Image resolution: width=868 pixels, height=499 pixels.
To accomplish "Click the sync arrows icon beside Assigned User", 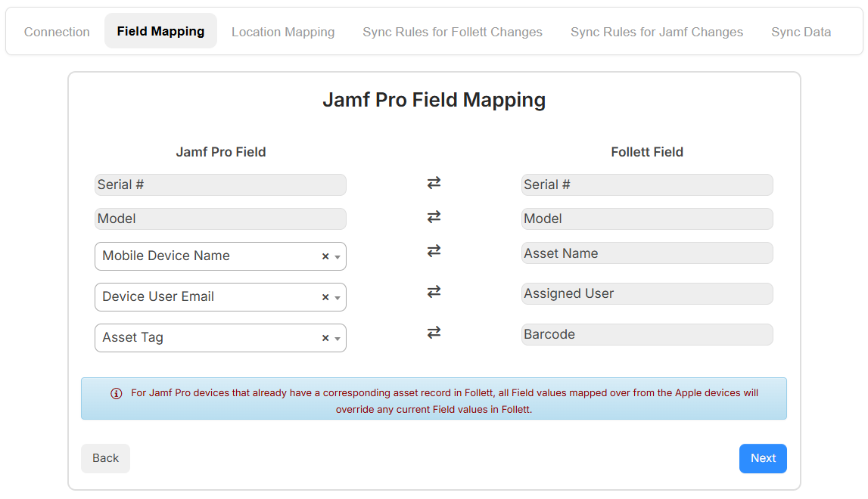I will [434, 292].
